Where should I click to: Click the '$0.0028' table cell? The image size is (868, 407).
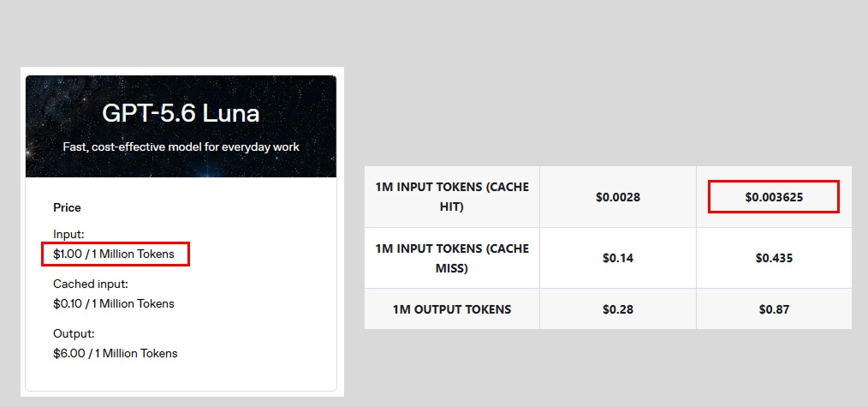coord(618,196)
